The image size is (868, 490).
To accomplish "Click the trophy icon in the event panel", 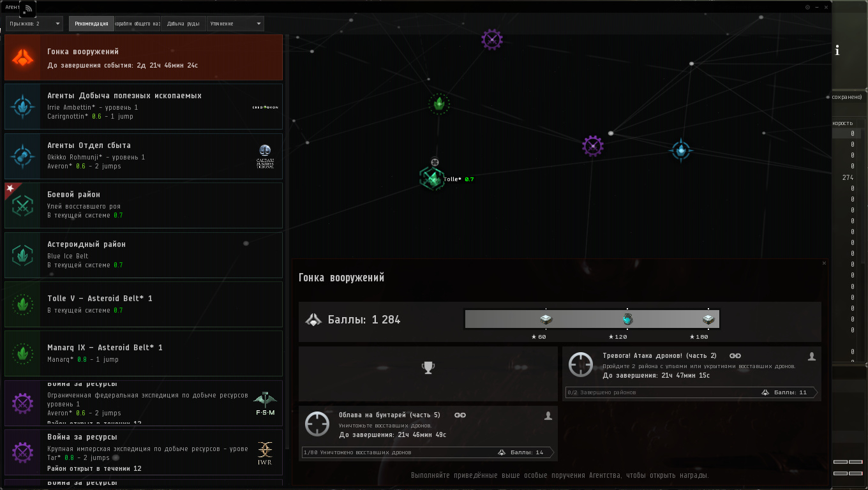I will pyautogui.click(x=428, y=367).
